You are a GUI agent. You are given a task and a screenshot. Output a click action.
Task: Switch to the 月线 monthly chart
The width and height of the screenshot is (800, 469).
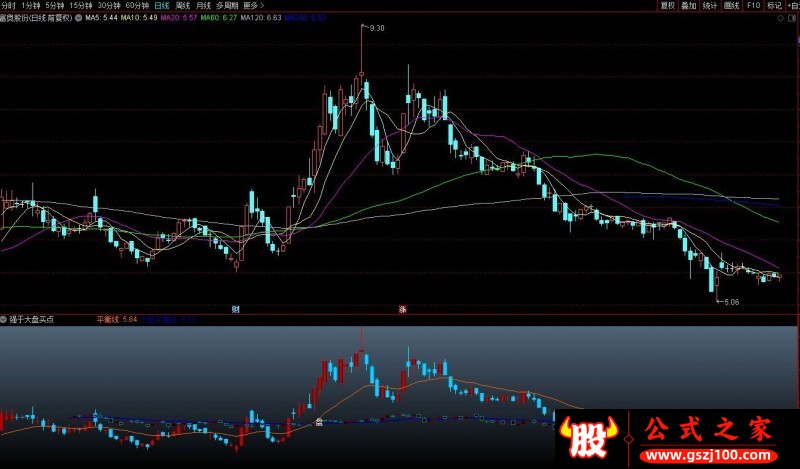(203, 5)
